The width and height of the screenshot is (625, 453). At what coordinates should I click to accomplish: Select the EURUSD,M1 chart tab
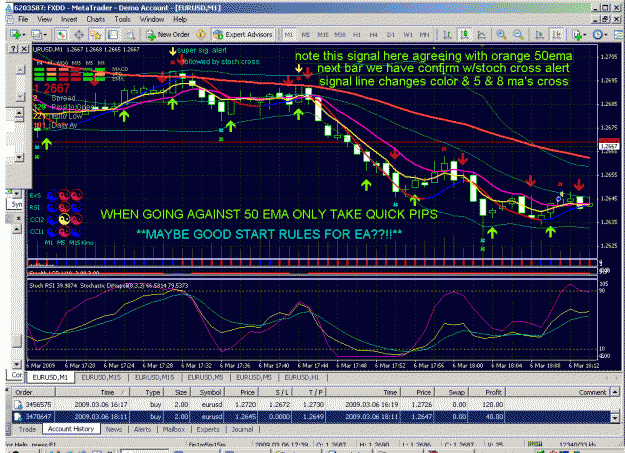[50, 377]
